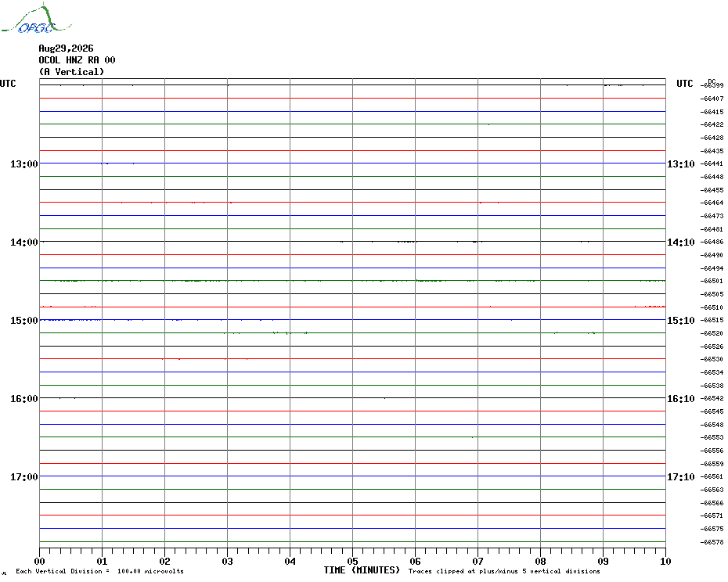Click the DC offset value -66428
Image resolution: width=728 pixels, height=582 pixels.
coord(712,138)
